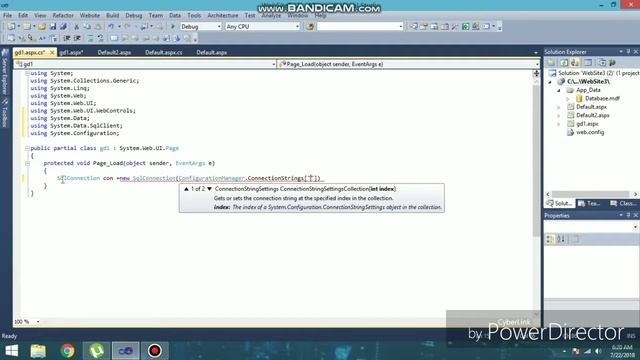Click the Categorized icon in Properties panel
Viewport: 640px width, 360px height.
click(x=550, y=239)
